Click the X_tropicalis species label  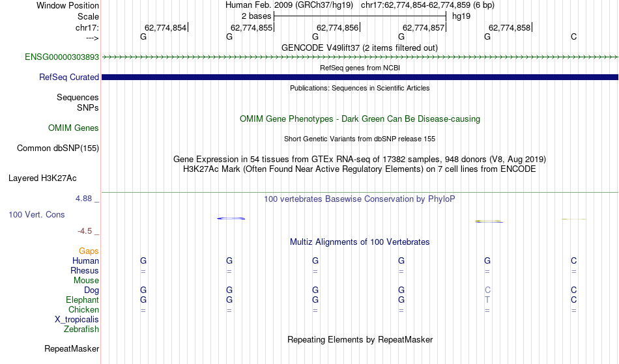pos(77,320)
